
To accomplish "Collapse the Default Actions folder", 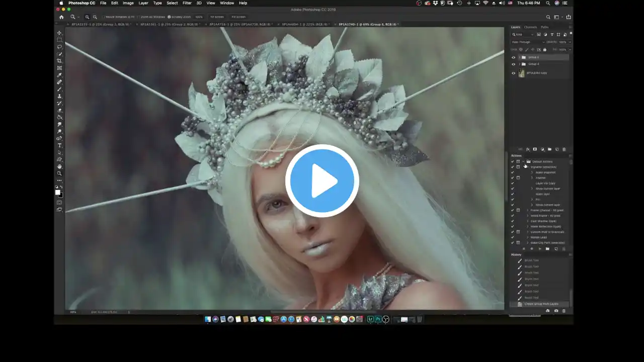I will pyautogui.click(x=523, y=161).
